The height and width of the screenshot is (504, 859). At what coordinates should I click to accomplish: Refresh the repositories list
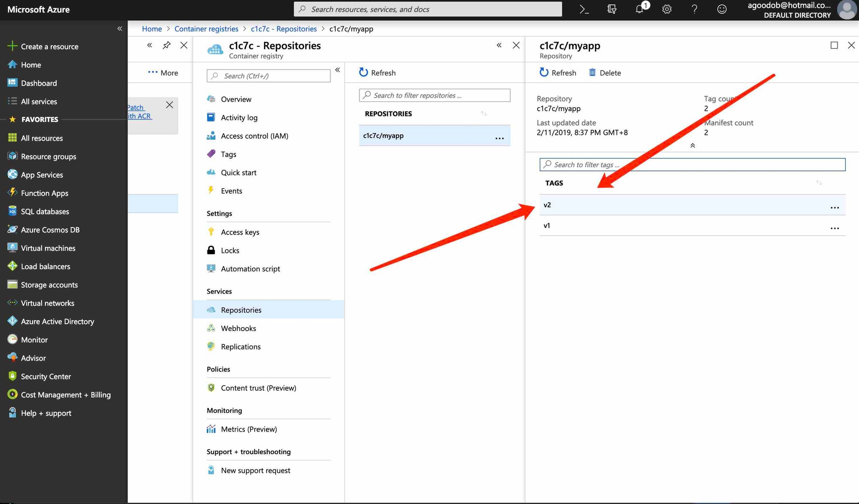[377, 73]
